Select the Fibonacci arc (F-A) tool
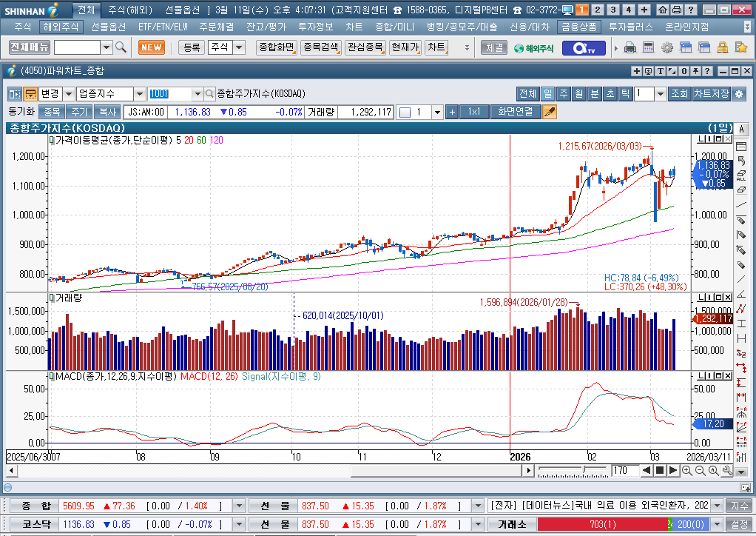The width and height of the screenshot is (756, 536). [x=741, y=412]
